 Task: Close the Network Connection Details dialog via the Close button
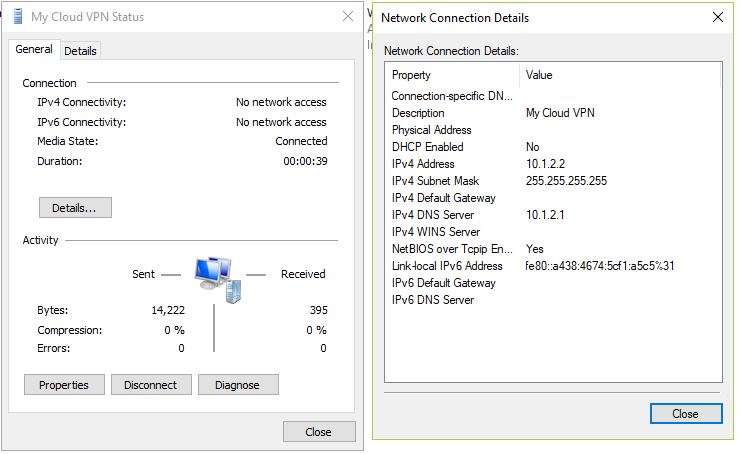pyautogui.click(x=685, y=414)
